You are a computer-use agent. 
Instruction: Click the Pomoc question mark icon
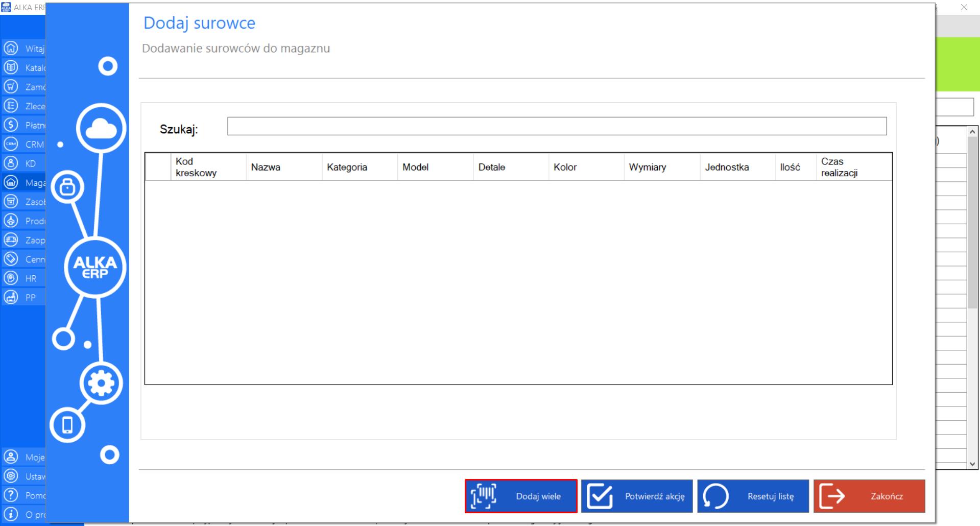11,495
